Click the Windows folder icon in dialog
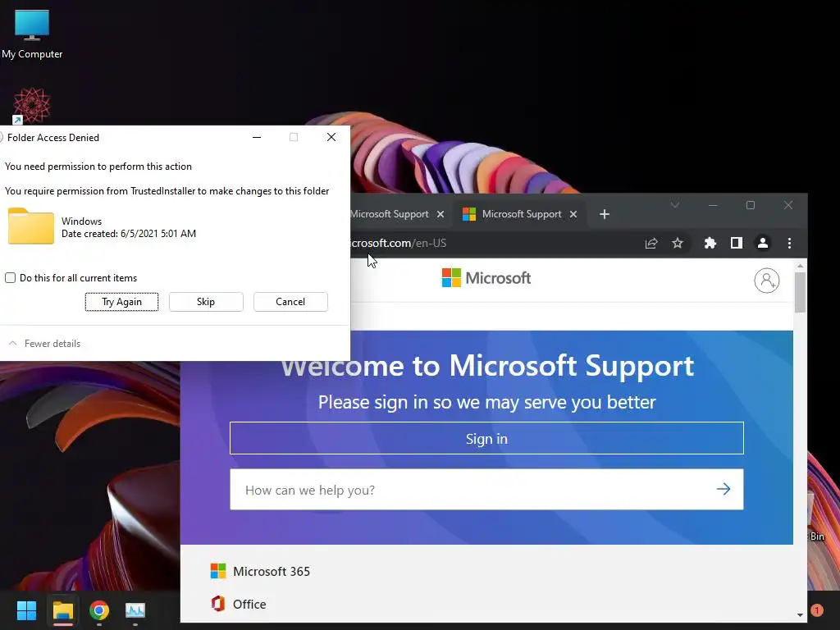The image size is (840, 630). (x=30, y=226)
